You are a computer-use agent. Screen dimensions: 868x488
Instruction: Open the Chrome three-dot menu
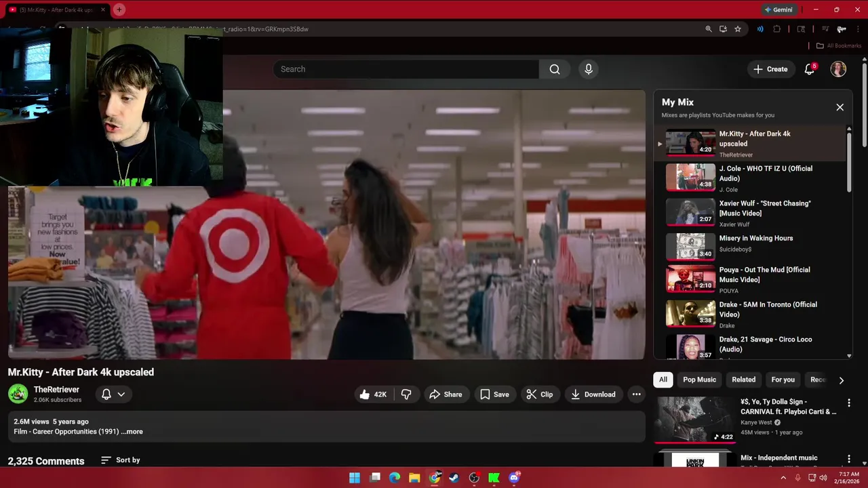pyautogui.click(x=859, y=29)
